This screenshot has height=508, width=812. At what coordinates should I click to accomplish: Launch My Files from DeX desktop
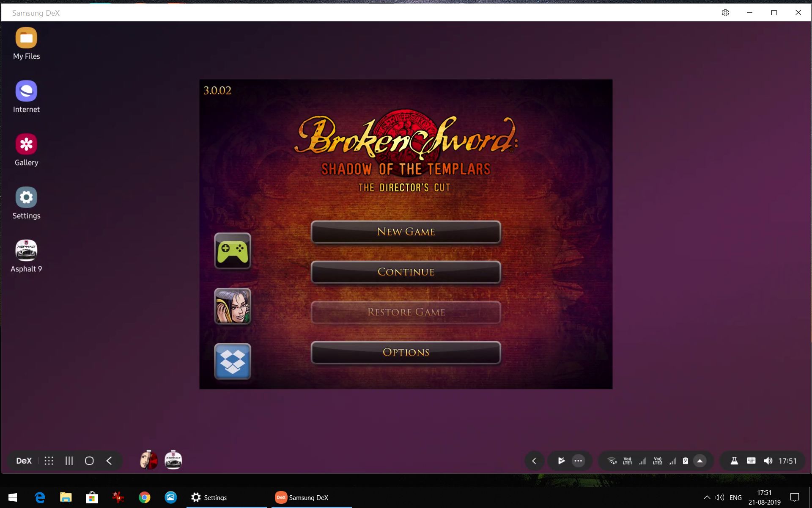point(26,38)
